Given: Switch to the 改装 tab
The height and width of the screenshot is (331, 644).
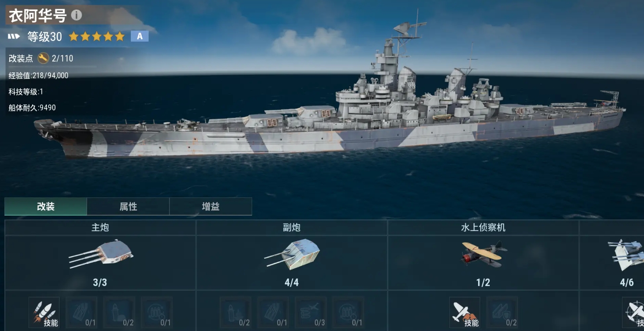Looking at the screenshot, I should pyautogui.click(x=46, y=206).
